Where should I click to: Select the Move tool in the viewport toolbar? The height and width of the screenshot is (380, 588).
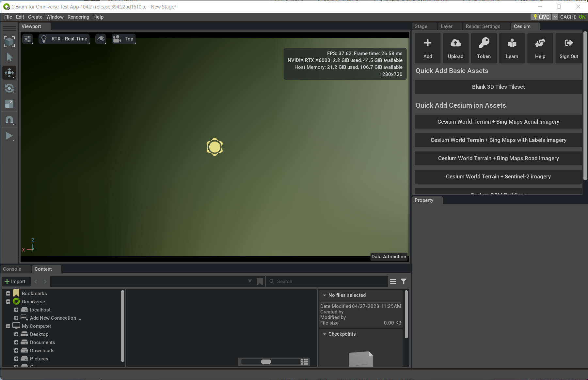9,72
